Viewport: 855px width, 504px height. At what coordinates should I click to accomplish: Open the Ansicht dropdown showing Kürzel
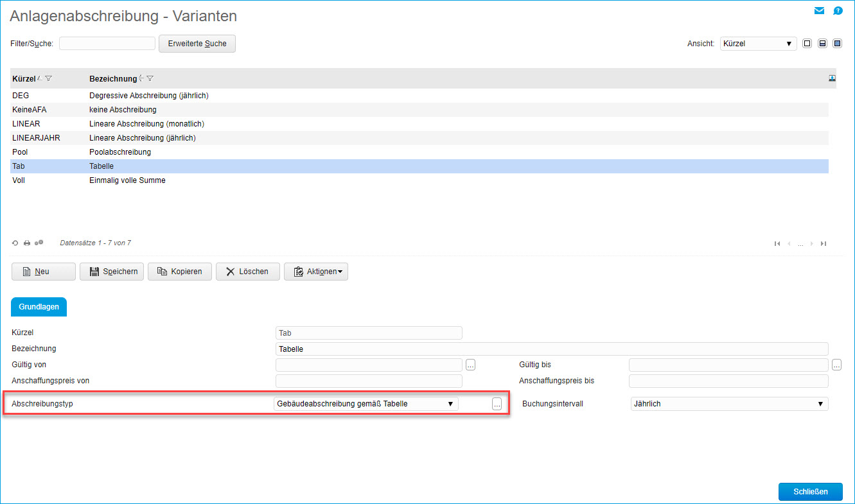coord(758,44)
